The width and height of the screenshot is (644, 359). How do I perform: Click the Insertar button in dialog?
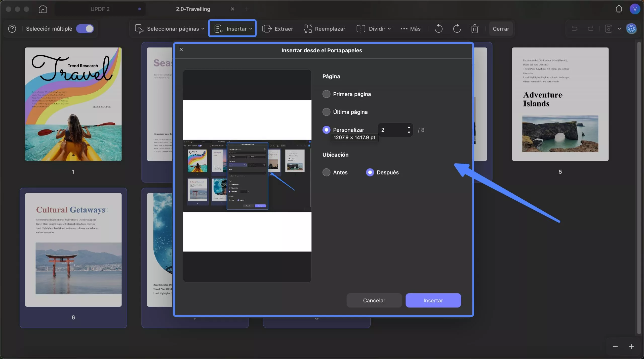tap(433, 300)
